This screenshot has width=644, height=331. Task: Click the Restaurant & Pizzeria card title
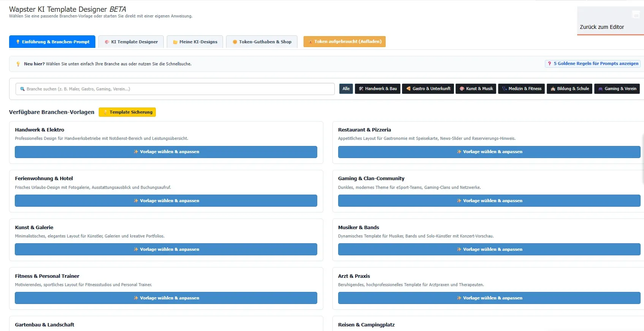364,130
